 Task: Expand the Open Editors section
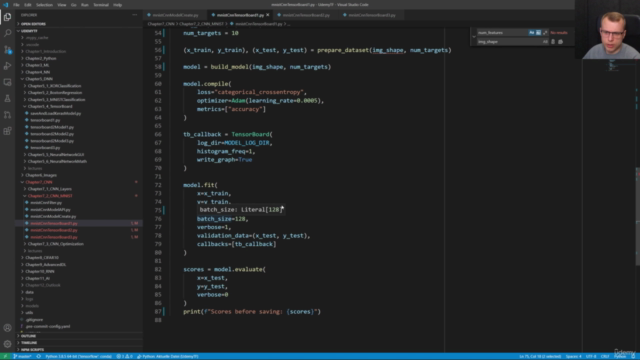coord(79,24)
